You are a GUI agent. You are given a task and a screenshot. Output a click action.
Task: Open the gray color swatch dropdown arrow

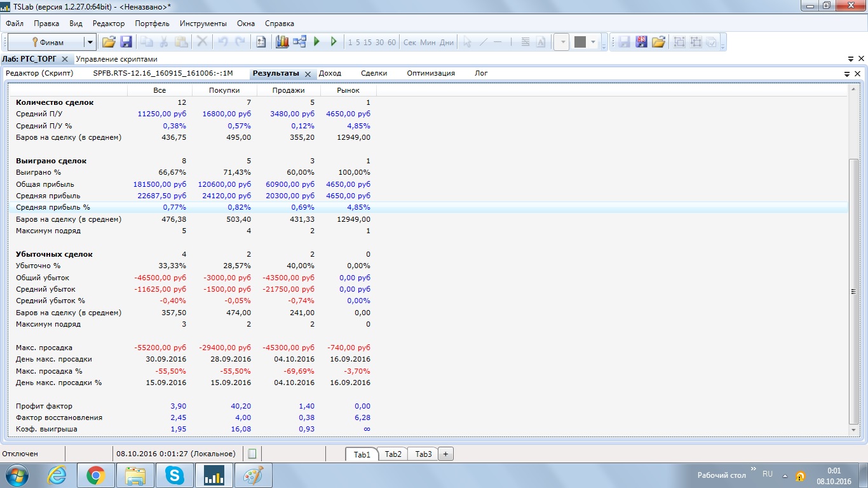pos(593,43)
